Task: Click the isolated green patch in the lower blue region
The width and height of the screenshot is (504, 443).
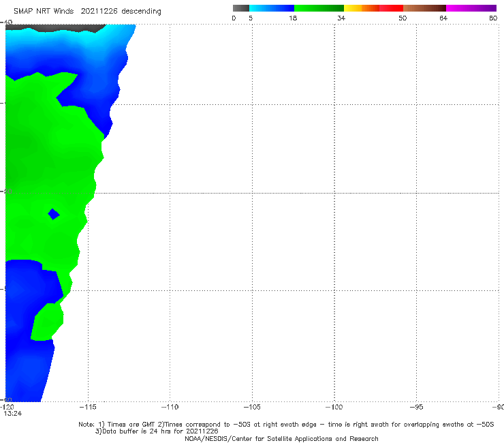Action: point(47,322)
